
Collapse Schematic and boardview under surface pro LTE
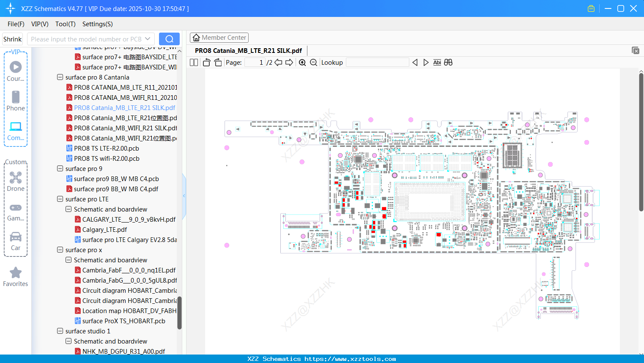tap(69, 209)
